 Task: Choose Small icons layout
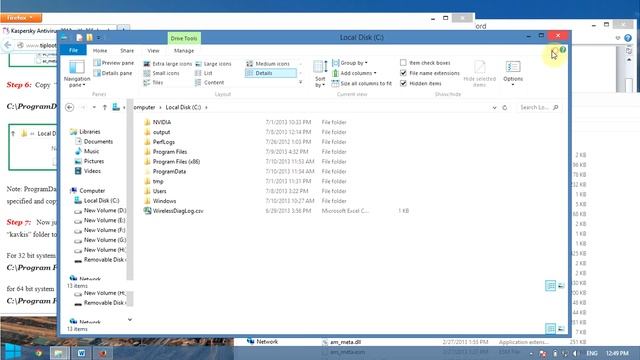coord(161,73)
